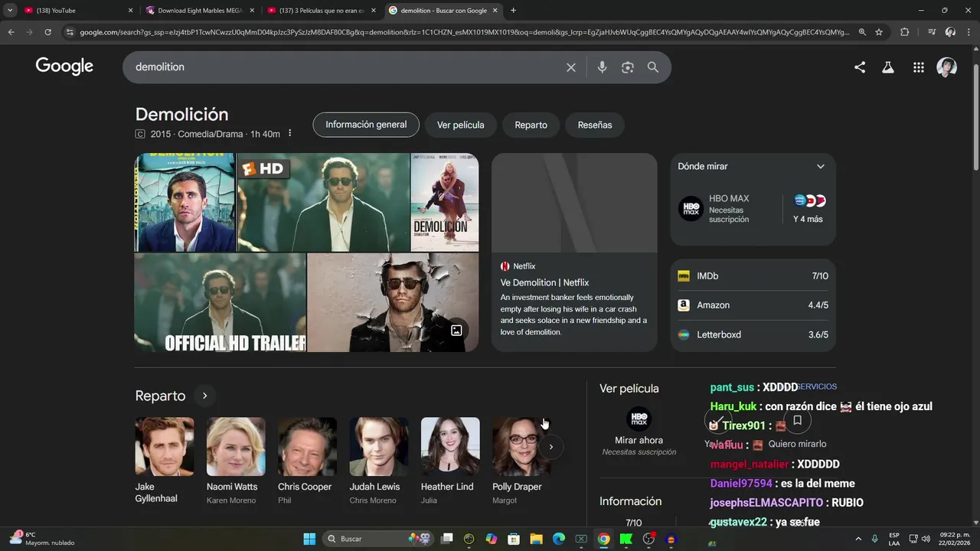This screenshot has height=551, width=980.
Task: Open the IMDb 7/10 rating link
Action: coord(753,276)
